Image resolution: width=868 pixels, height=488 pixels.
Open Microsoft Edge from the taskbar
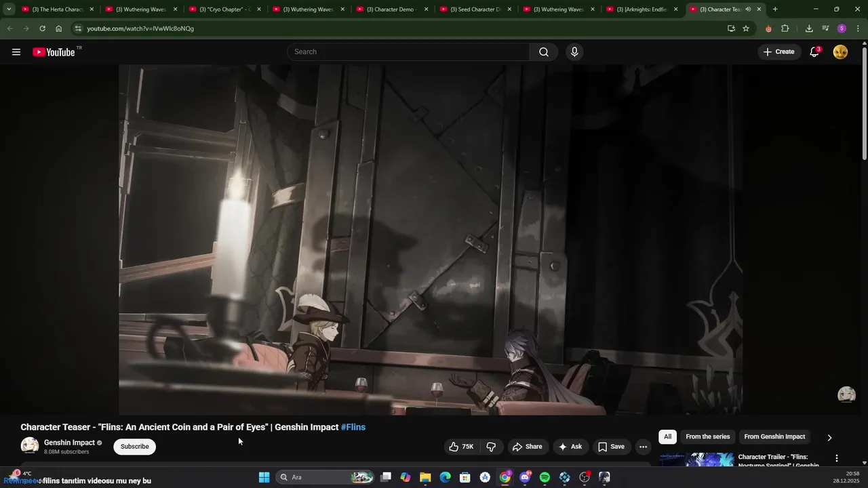point(445,477)
